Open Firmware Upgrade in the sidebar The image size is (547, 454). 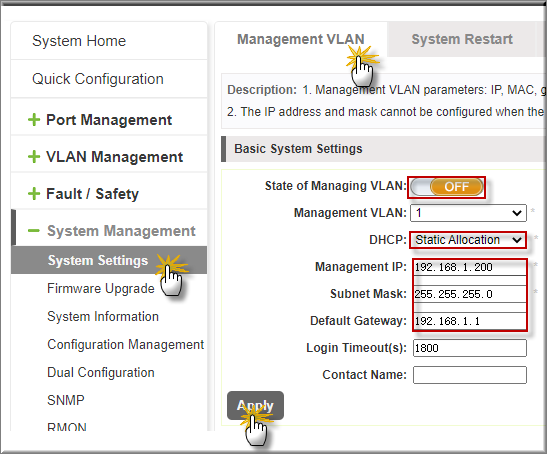click(x=100, y=289)
